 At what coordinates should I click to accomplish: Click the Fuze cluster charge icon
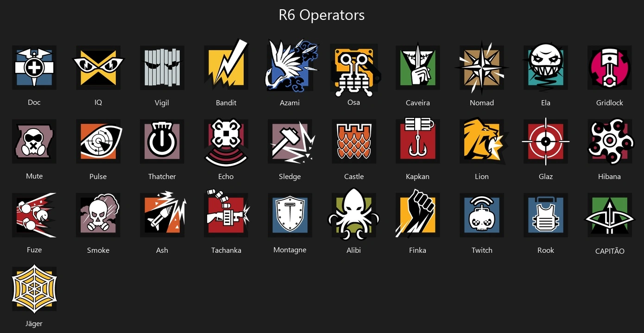coord(34,215)
